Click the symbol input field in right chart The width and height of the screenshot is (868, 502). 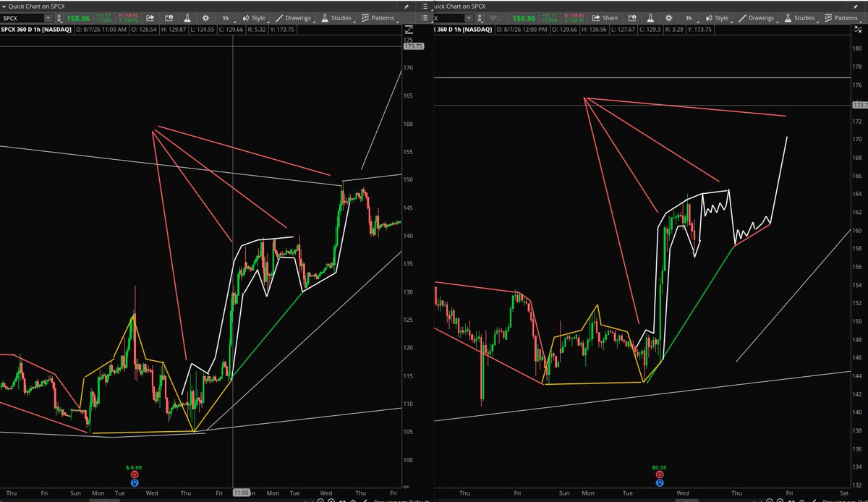pyautogui.click(x=449, y=17)
